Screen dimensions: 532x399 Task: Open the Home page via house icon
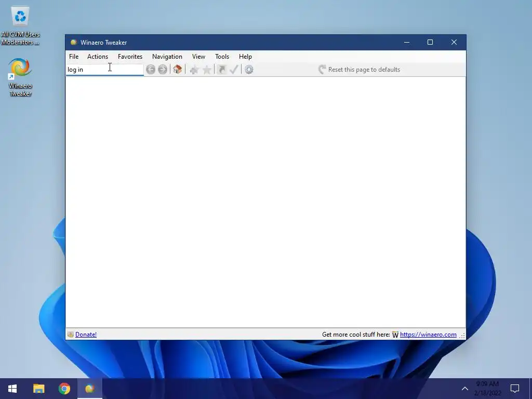[178, 70]
